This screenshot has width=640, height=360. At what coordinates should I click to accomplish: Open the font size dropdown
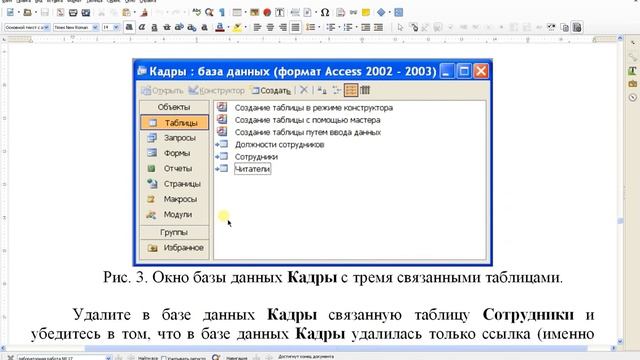116,27
